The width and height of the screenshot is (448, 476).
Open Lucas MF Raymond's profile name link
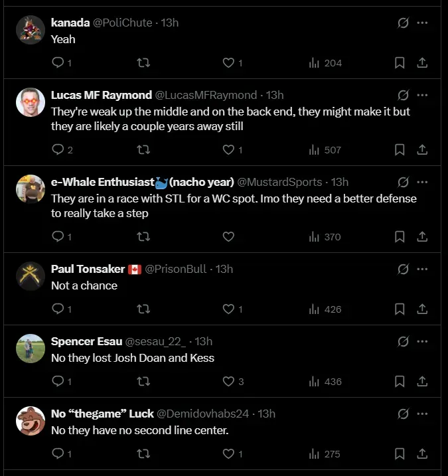point(101,96)
